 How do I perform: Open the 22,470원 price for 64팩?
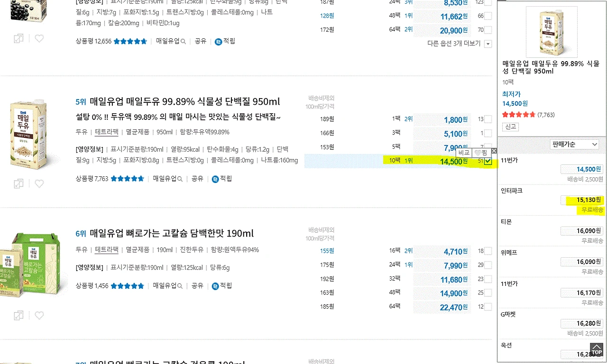454,308
